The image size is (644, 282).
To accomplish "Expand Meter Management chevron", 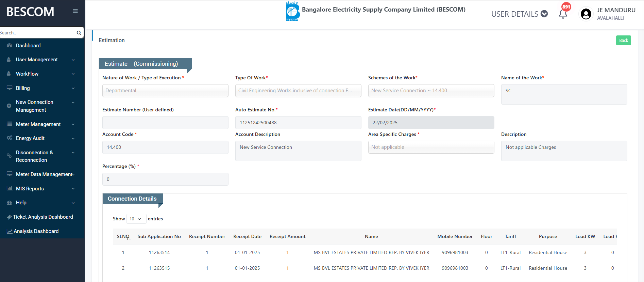I will [x=73, y=124].
